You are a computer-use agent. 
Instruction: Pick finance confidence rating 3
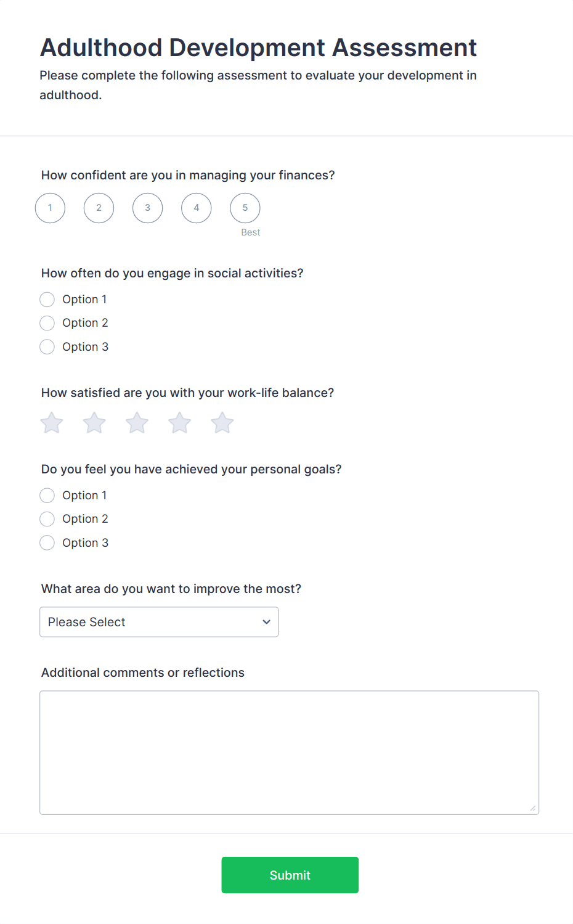pos(147,208)
